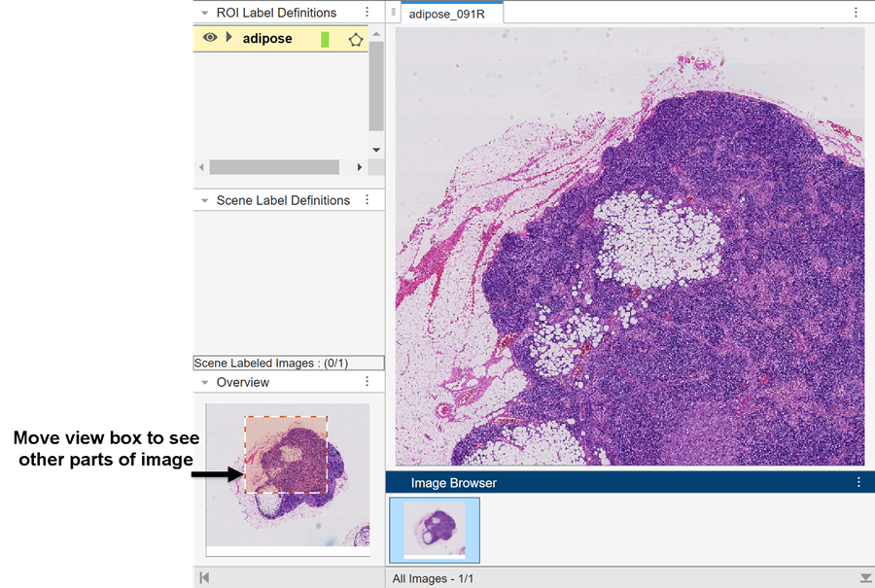Open the Overview panel options menu
875x588 pixels.
tap(367, 381)
